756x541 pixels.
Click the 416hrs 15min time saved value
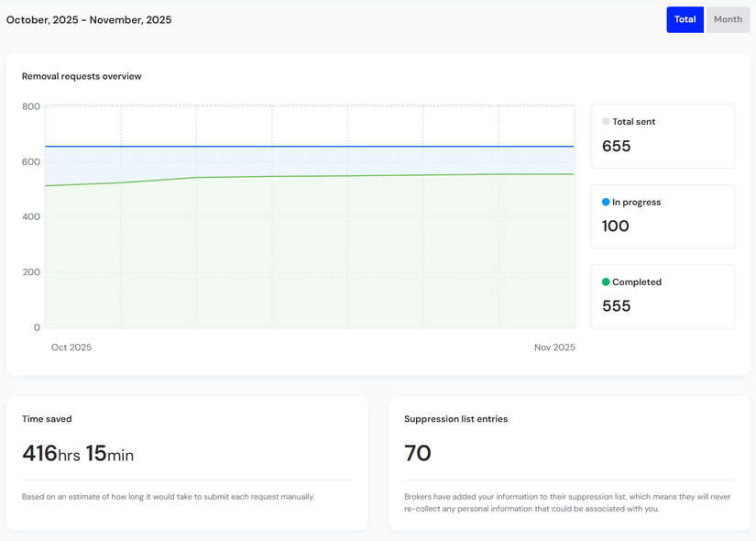pos(78,454)
